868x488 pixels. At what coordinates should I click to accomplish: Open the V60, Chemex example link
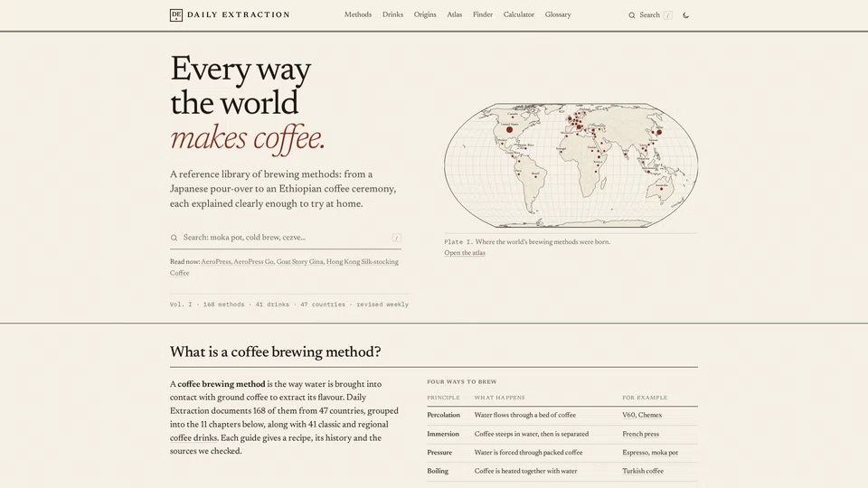coord(642,415)
